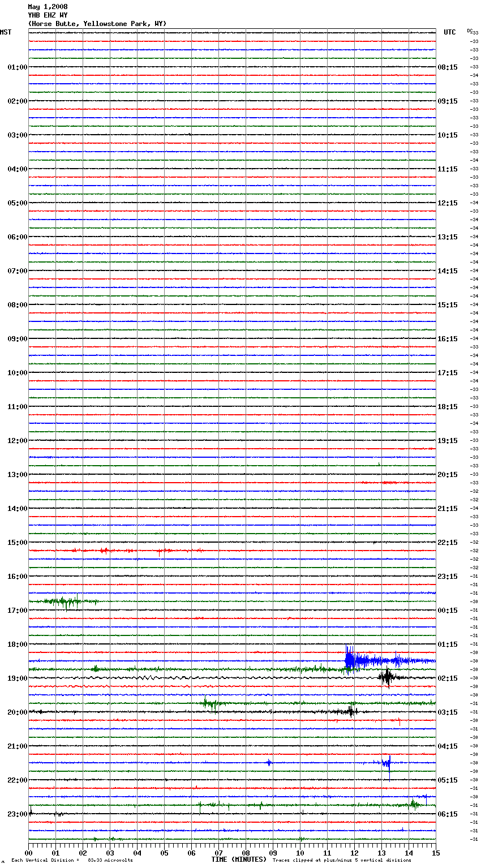The width and height of the screenshot is (481, 868).
Task: Click the 18:15 UTC time label
Action: (448, 407)
